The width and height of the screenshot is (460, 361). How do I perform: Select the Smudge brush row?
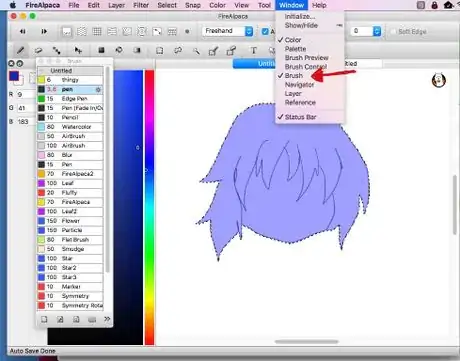70,249
